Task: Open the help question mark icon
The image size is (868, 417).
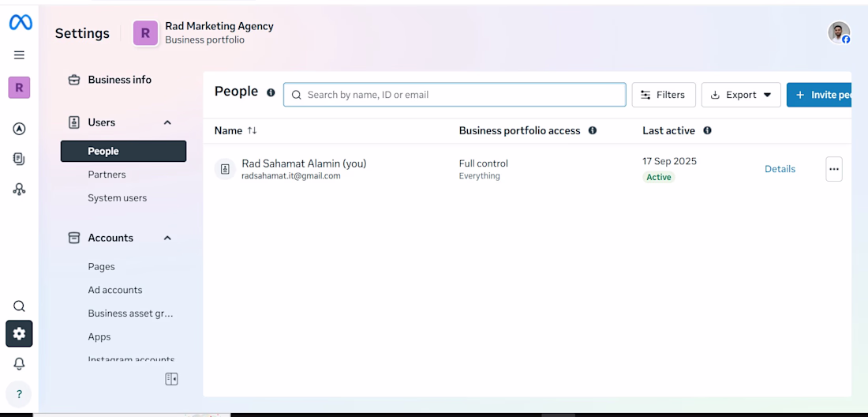Action: [x=20, y=394]
